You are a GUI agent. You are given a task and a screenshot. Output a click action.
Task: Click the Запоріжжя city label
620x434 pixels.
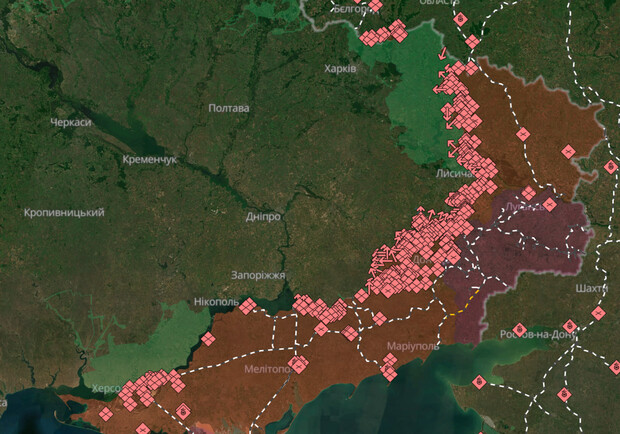(258, 275)
